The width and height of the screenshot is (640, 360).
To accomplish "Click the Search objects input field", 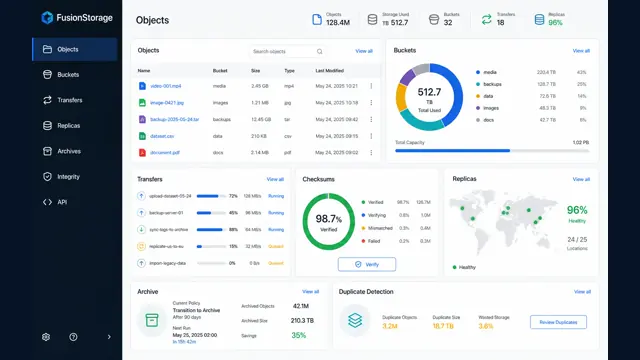I will pyautogui.click(x=287, y=51).
